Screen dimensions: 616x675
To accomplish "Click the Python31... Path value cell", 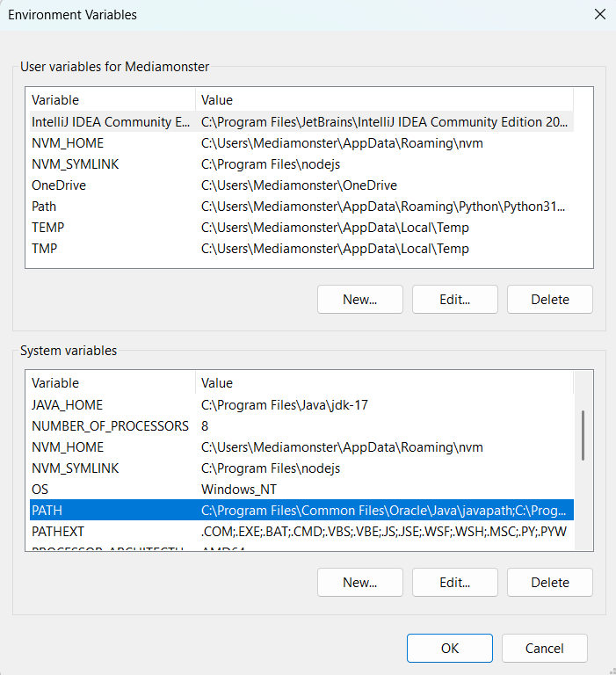I will (x=383, y=207).
